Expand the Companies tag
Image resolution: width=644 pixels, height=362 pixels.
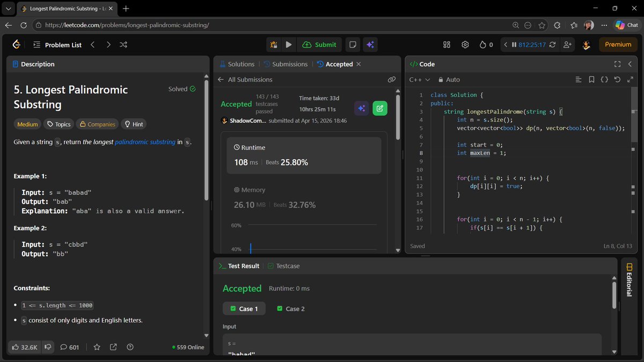click(97, 124)
